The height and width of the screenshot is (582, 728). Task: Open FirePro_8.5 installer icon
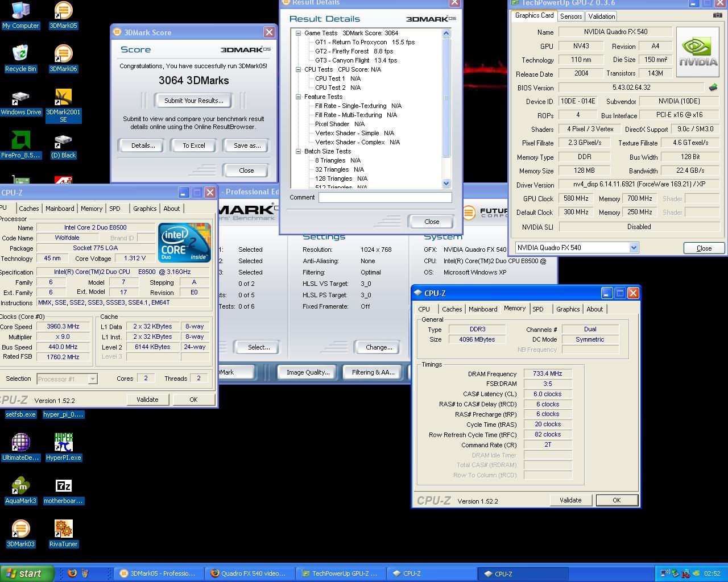pos(20,145)
